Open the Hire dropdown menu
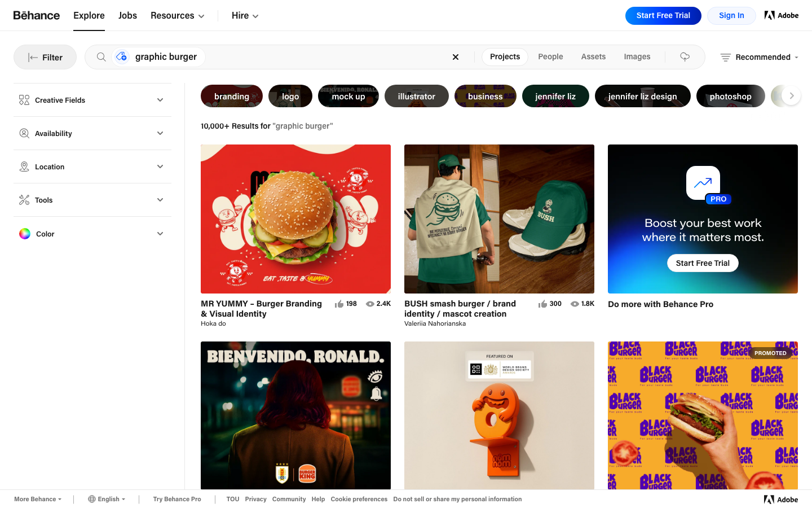 [245, 15]
